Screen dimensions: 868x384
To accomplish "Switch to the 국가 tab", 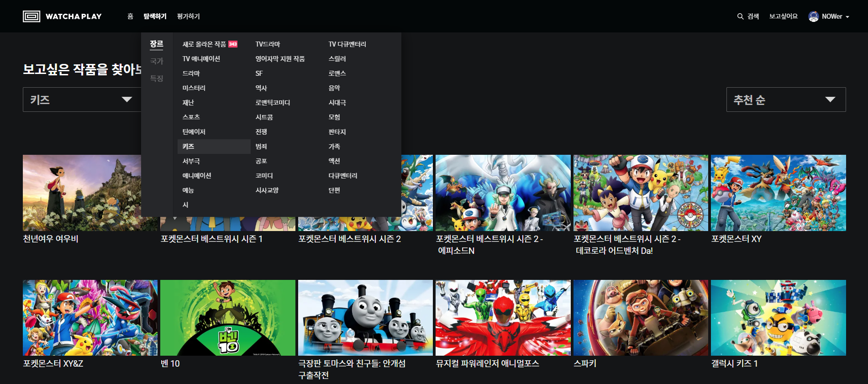I will pos(157,61).
